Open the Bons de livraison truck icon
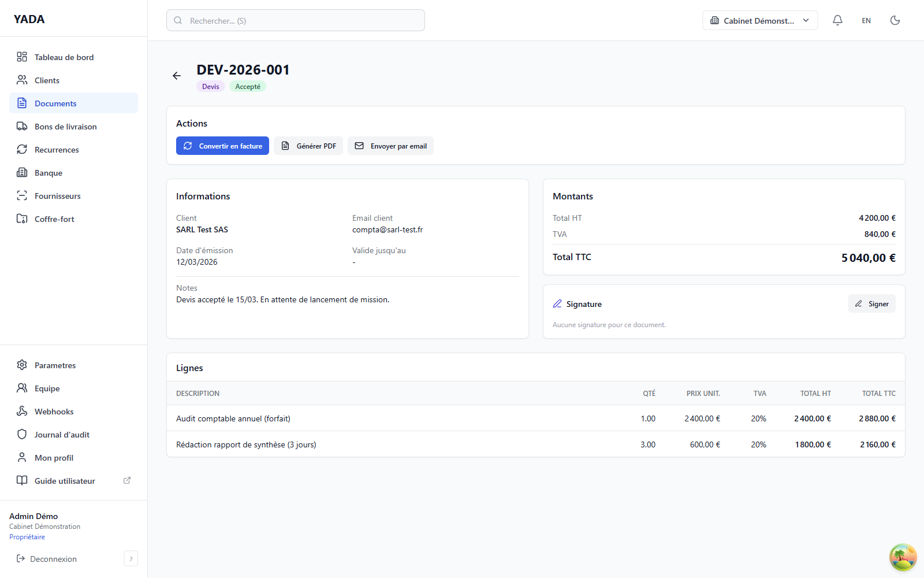The height and width of the screenshot is (578, 924). [22, 126]
